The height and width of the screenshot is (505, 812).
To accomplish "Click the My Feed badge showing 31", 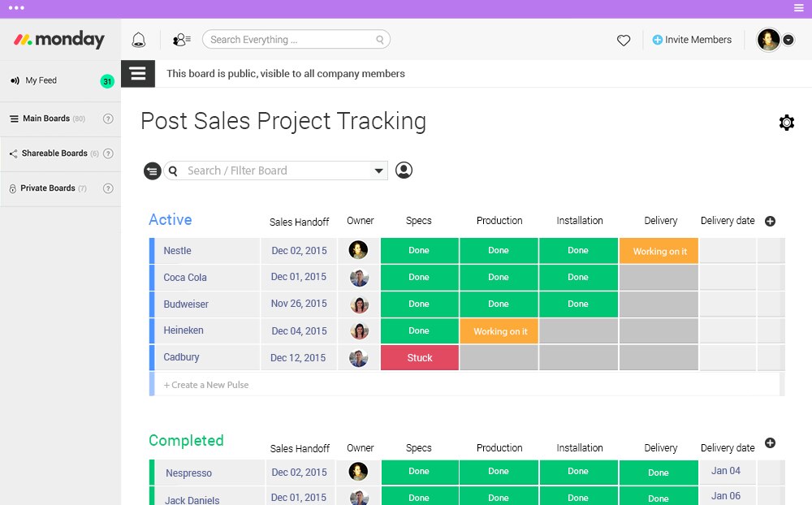I will click(x=107, y=81).
